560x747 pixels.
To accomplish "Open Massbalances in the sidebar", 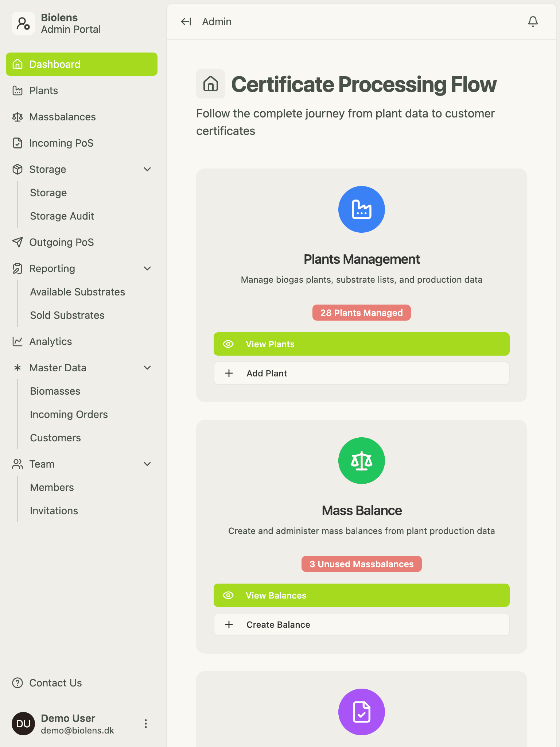I will click(x=62, y=117).
